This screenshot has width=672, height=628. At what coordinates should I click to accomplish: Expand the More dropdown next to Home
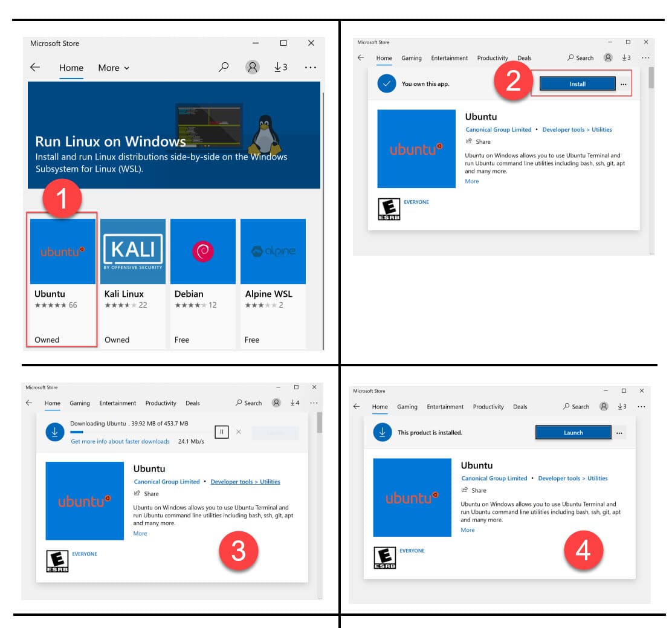(x=112, y=68)
